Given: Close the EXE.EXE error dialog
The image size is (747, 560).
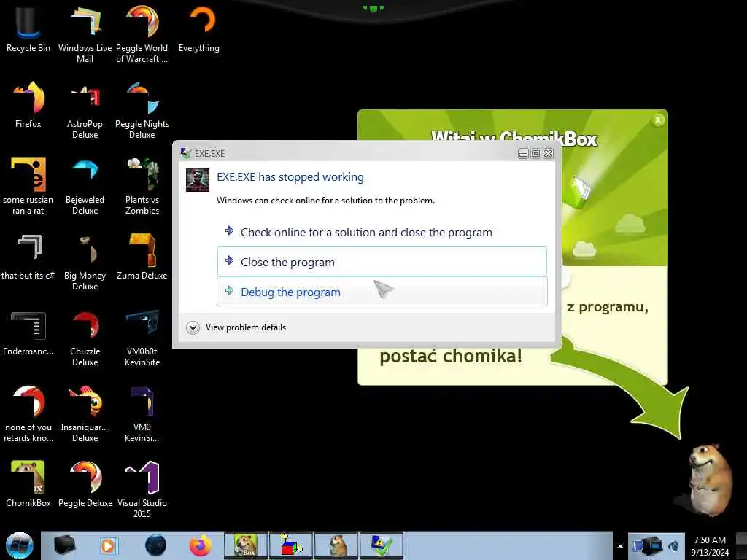Looking at the screenshot, I should click(549, 153).
